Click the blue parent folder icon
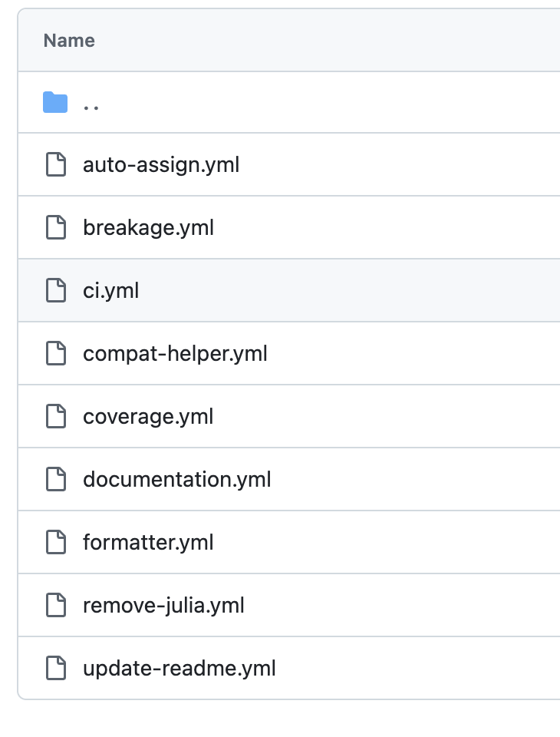 54,101
